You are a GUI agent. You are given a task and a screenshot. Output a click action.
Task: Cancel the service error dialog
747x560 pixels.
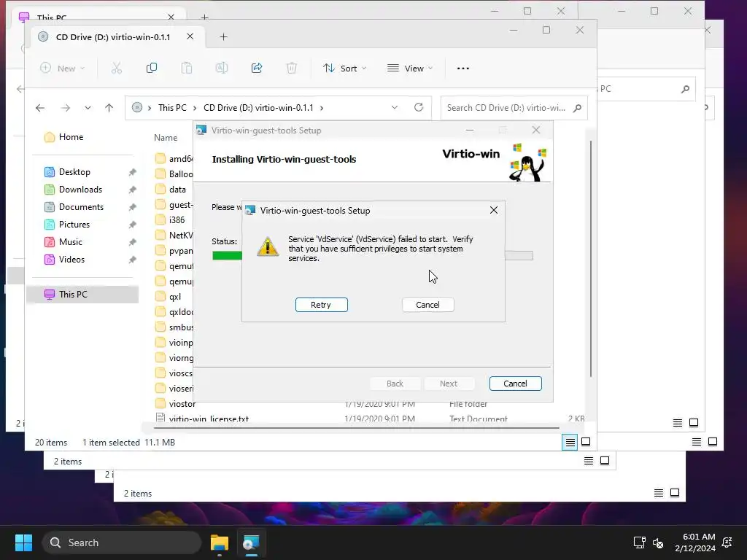427,305
